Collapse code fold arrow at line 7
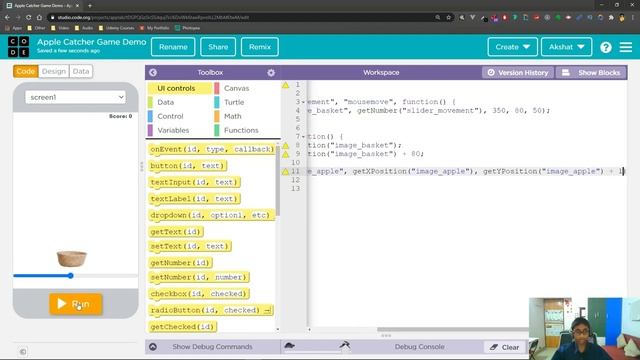640x360 pixels. click(x=303, y=137)
